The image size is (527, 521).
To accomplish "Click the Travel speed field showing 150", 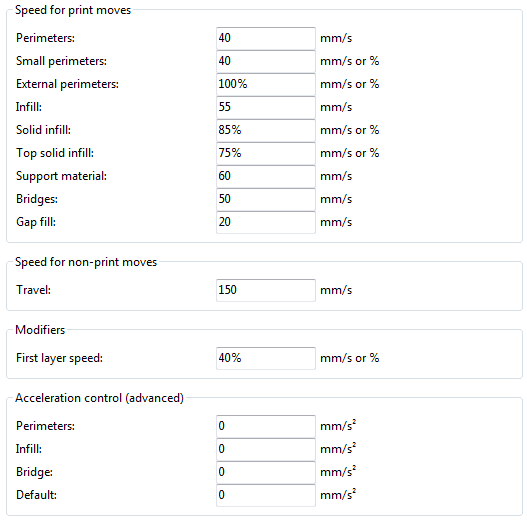I will coord(266,290).
